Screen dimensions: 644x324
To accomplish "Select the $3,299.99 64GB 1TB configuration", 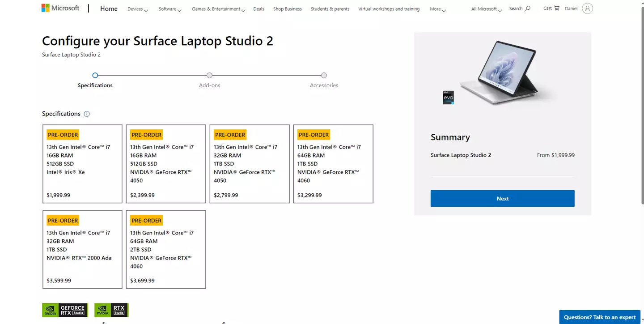I will pos(333,164).
